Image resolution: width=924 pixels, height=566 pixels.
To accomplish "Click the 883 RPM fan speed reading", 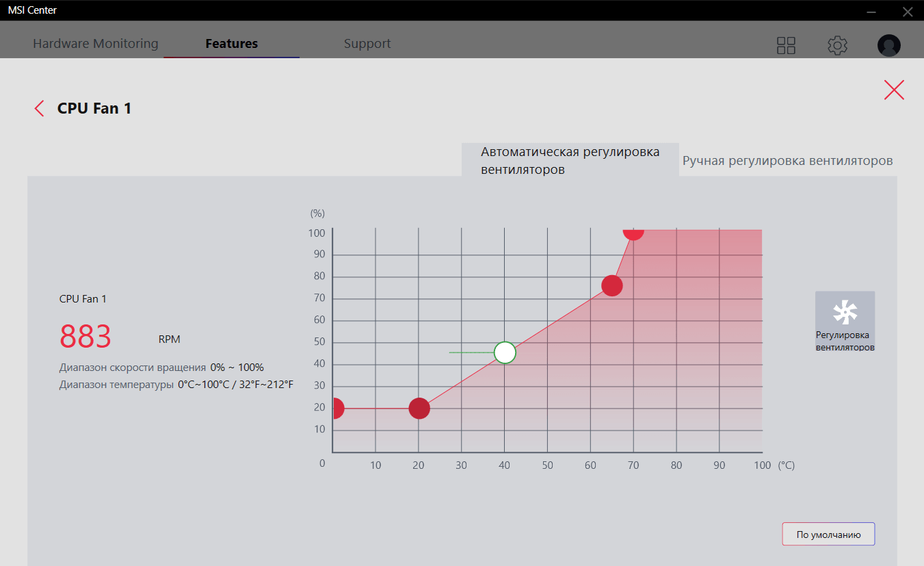I will point(85,337).
